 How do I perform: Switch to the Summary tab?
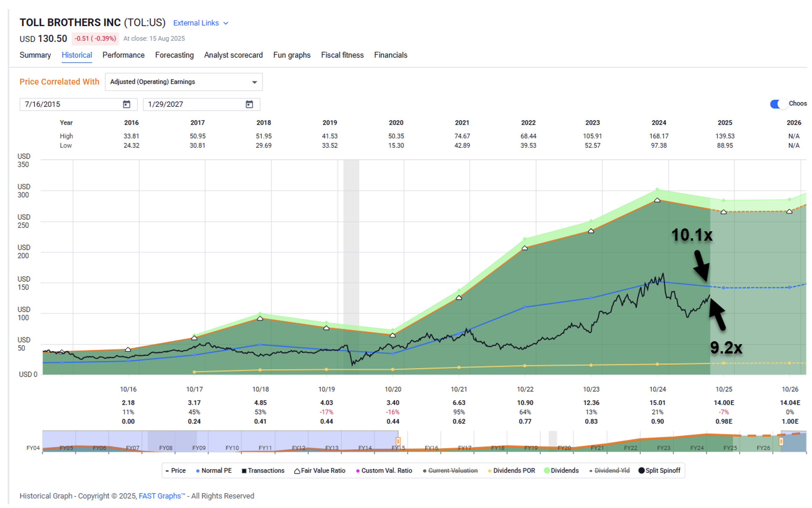coord(35,55)
